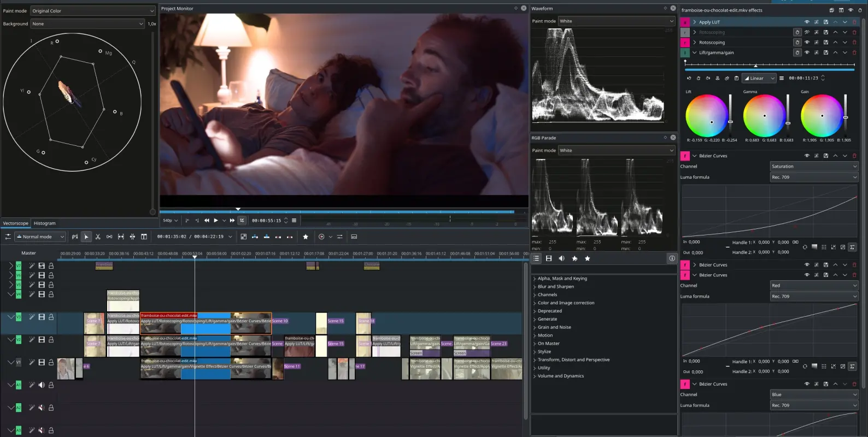
Task: Change Channel dropdown set to Saturation
Action: coord(814,167)
